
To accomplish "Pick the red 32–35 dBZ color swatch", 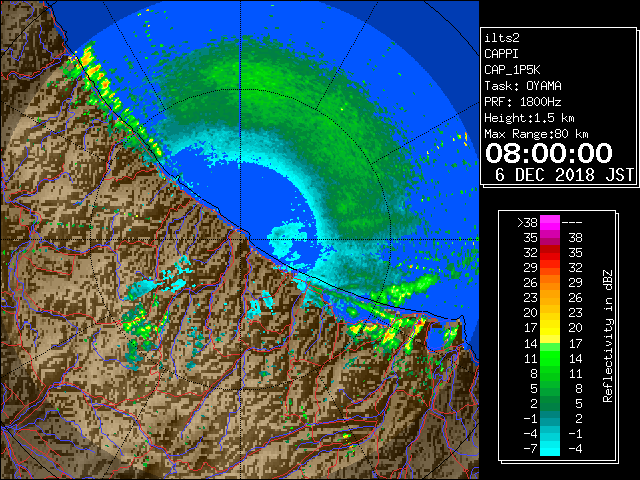I will [550, 253].
